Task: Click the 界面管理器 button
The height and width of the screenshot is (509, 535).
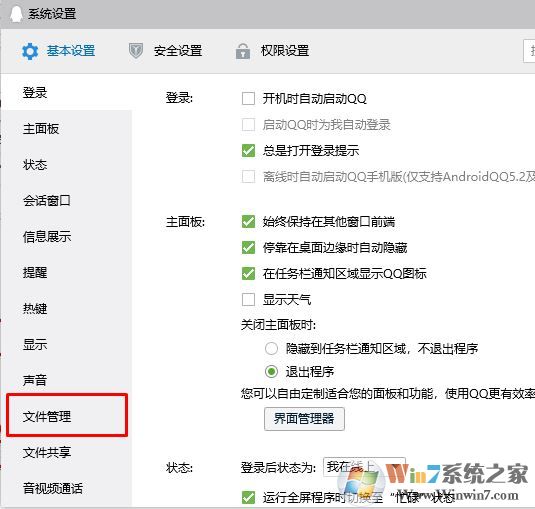Action: 304,419
